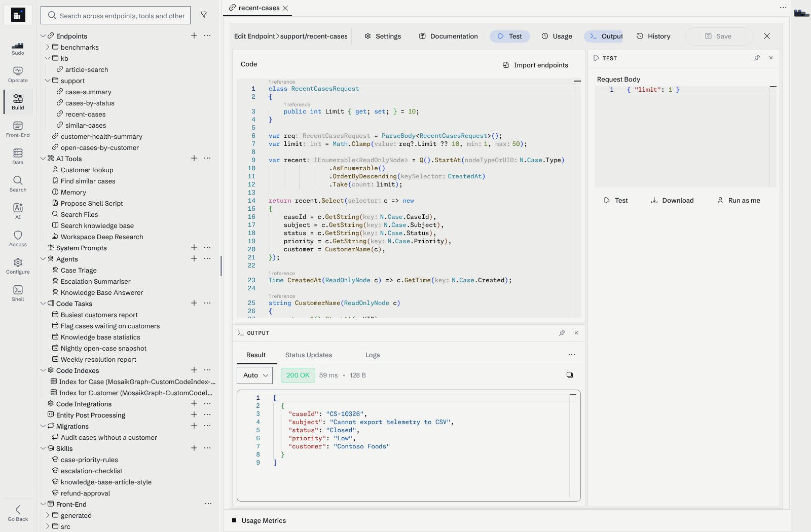The width and height of the screenshot is (811, 532).
Task: Open more options for AI Tools
Action: (207, 158)
